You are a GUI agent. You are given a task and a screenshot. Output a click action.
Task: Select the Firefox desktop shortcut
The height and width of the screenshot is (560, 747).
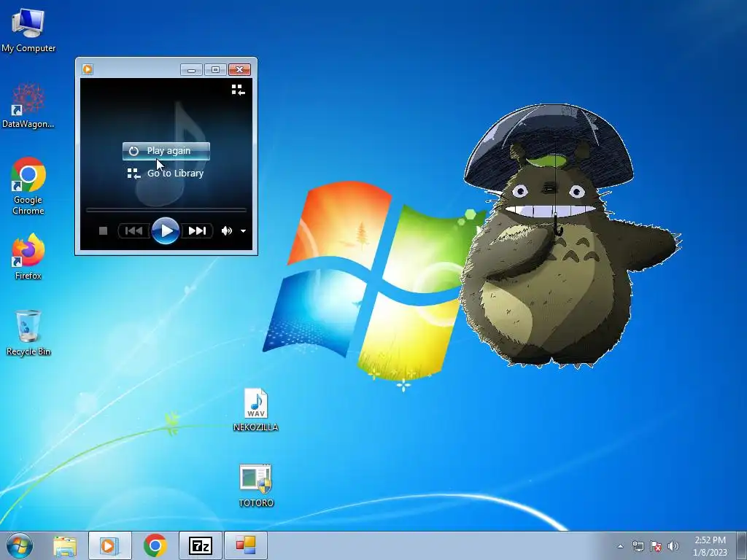[28, 257]
